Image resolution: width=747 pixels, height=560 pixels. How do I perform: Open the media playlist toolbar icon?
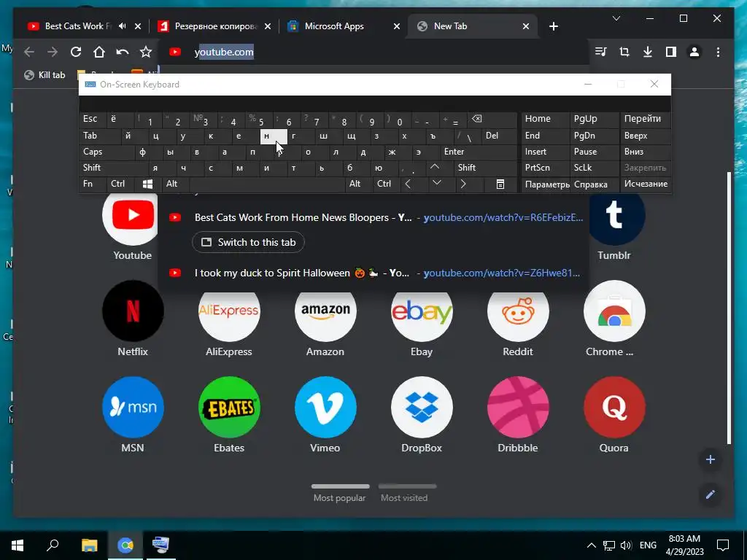click(x=601, y=52)
